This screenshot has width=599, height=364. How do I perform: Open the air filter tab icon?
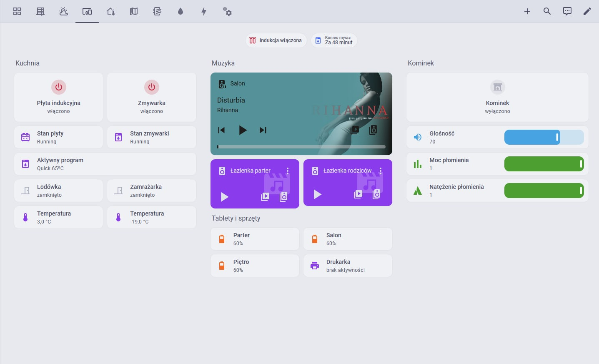[157, 11]
